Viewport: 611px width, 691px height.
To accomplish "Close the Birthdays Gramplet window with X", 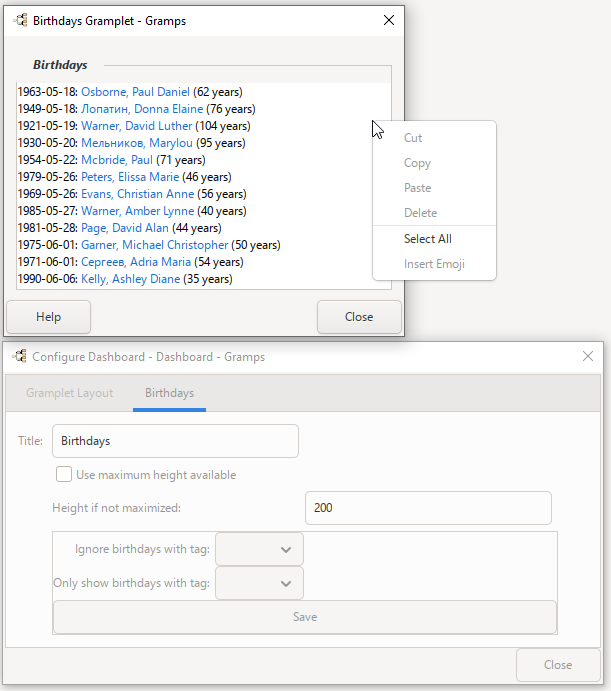I will (389, 20).
